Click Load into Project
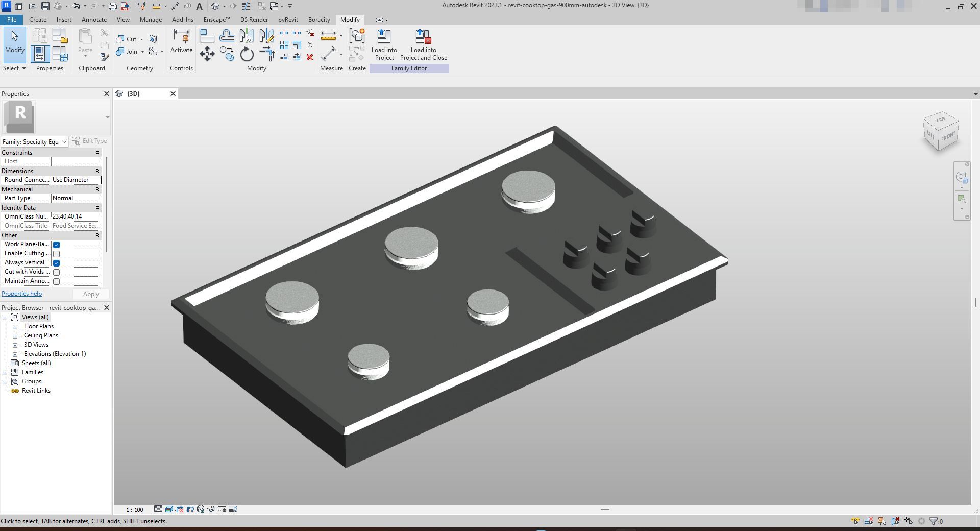980x531 pixels. coord(384,44)
